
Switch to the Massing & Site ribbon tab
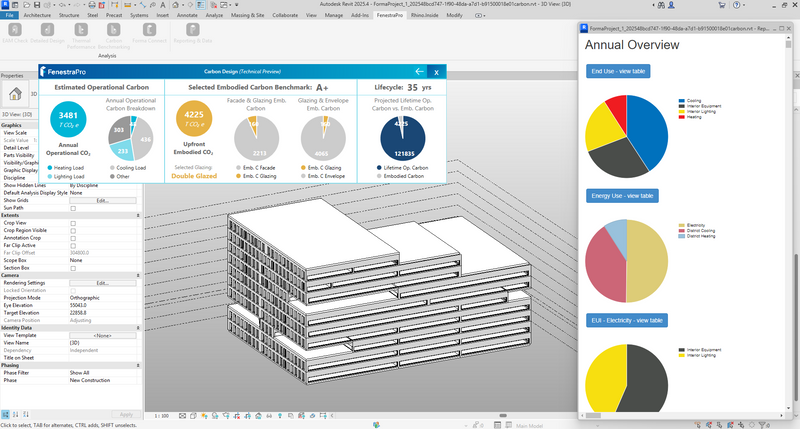pyautogui.click(x=247, y=15)
